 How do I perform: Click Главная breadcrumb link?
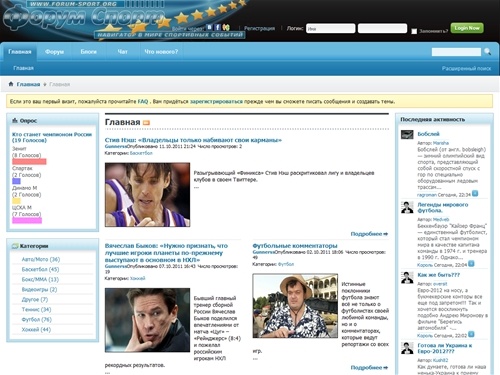[28, 84]
